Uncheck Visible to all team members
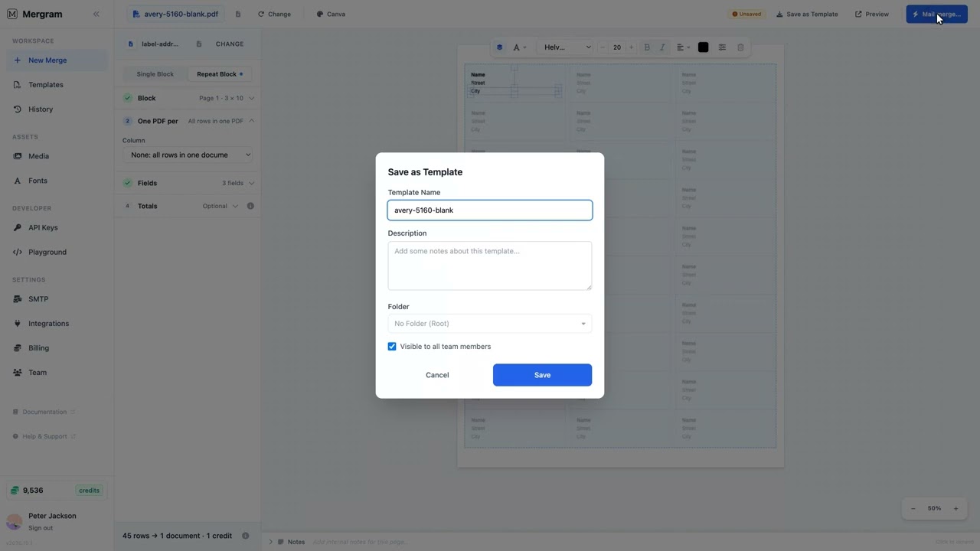The height and width of the screenshot is (551, 980). point(392,347)
